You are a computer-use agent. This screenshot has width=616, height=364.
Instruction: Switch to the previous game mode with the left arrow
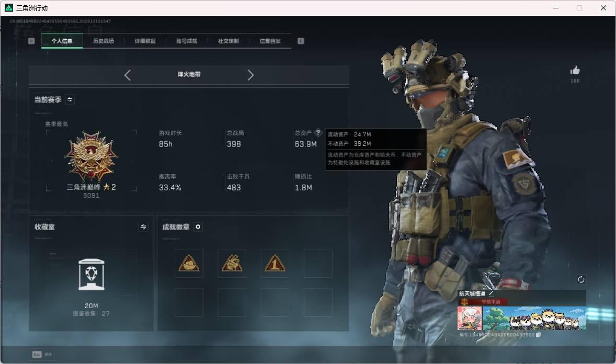pos(127,75)
